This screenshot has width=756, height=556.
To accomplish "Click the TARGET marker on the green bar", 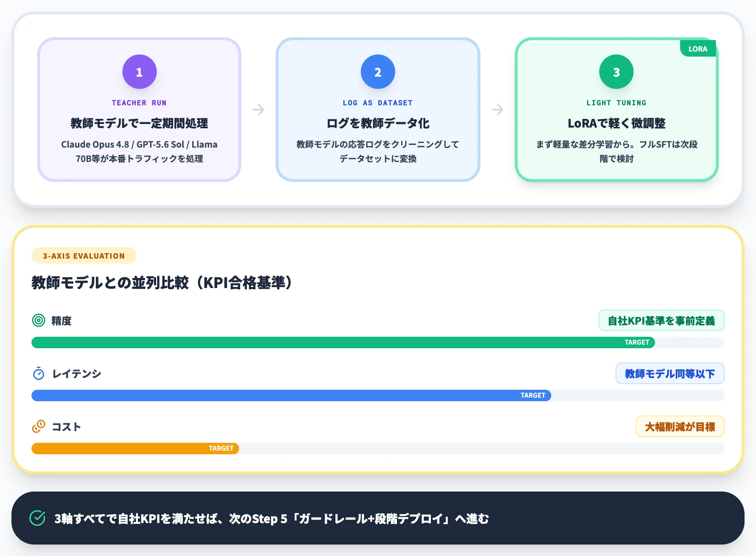I will click(636, 342).
